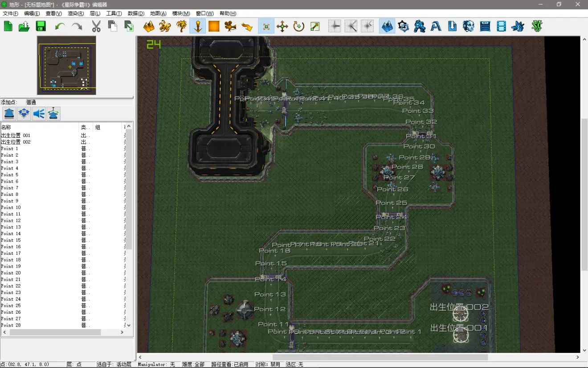Open the UI editor panel icon
Screen dimensions: 588x368
coord(485,26)
